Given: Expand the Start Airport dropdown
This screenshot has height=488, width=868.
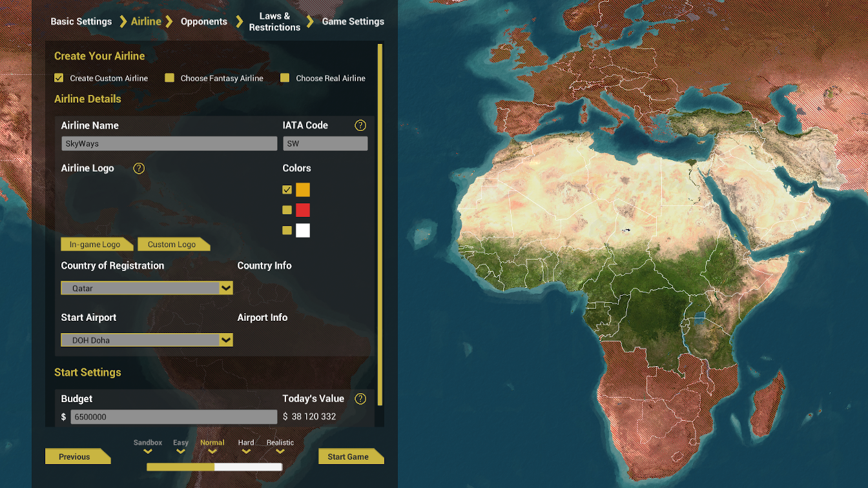Looking at the screenshot, I should tap(225, 340).
